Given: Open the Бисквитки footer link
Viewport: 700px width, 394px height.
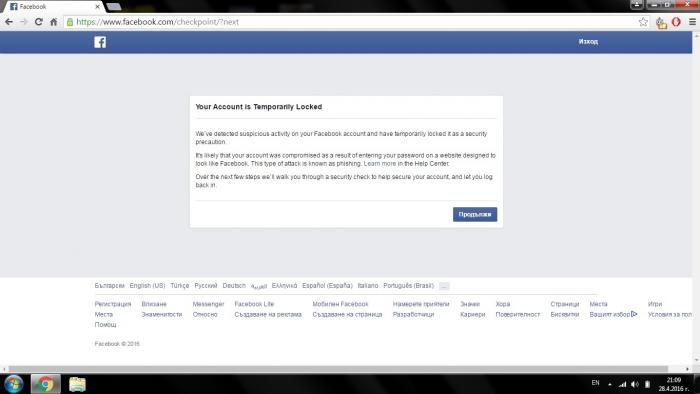Looking at the screenshot, I should click(x=565, y=315).
